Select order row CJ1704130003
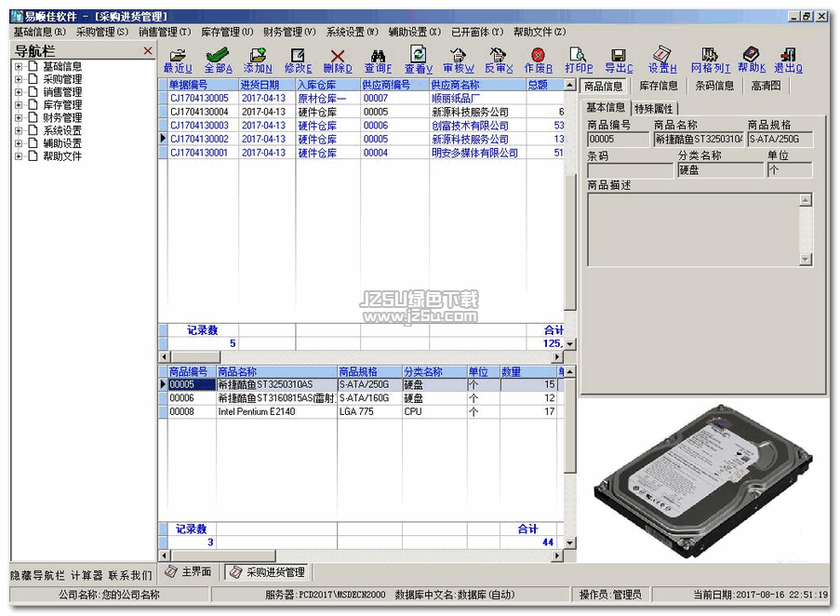Viewport: 840px width, 616px height. [199, 126]
